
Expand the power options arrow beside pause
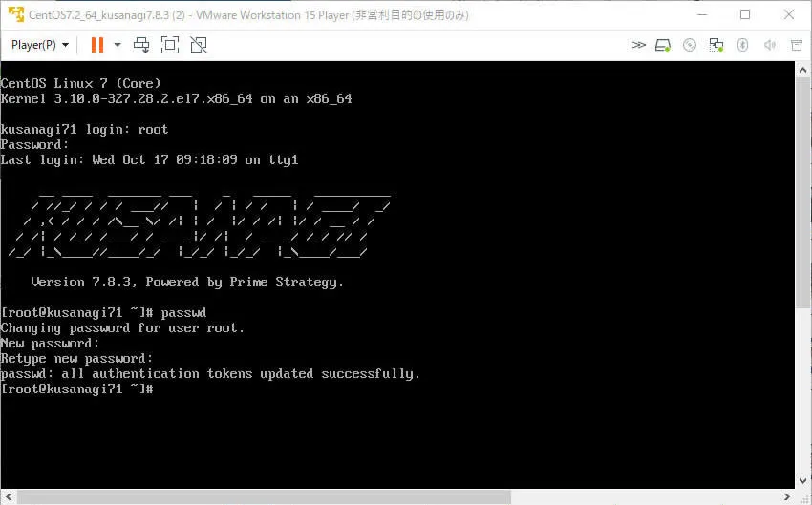point(118,45)
